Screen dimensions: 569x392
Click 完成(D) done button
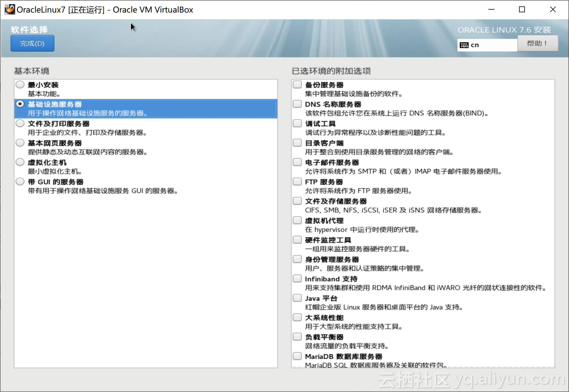32,43
